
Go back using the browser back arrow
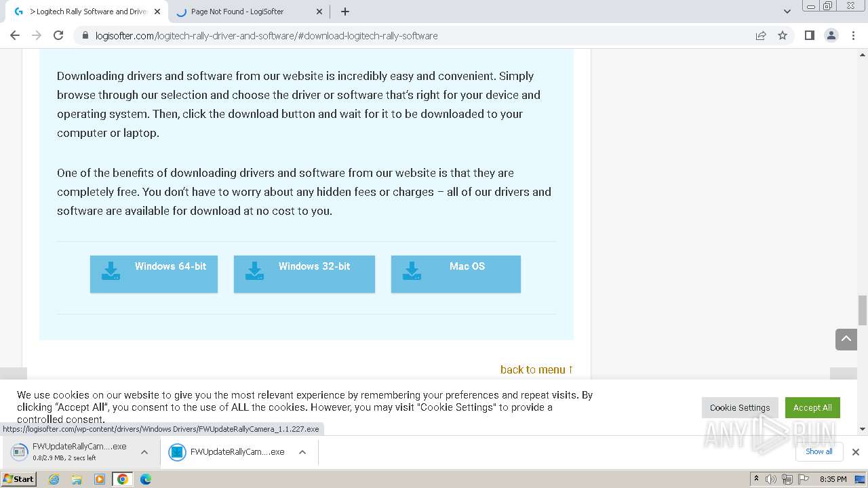tap(15, 35)
